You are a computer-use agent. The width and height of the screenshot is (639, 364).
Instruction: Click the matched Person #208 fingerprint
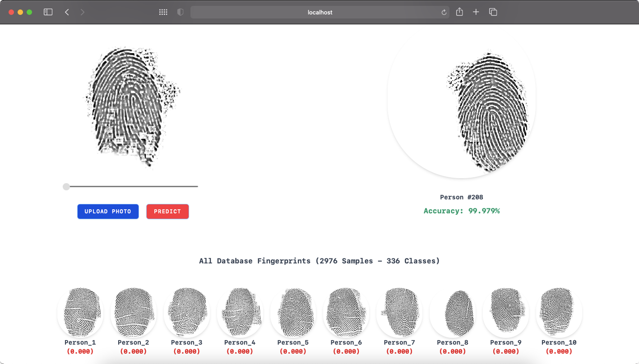(x=462, y=105)
